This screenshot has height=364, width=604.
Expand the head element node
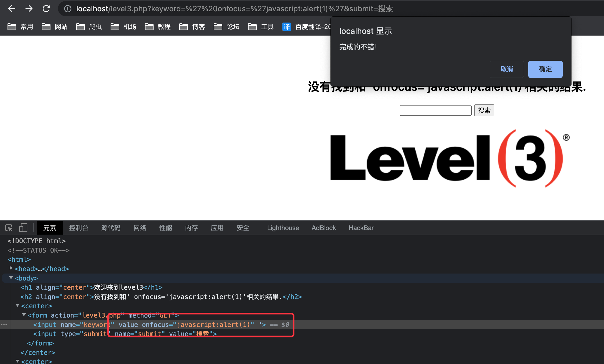[x=11, y=268]
